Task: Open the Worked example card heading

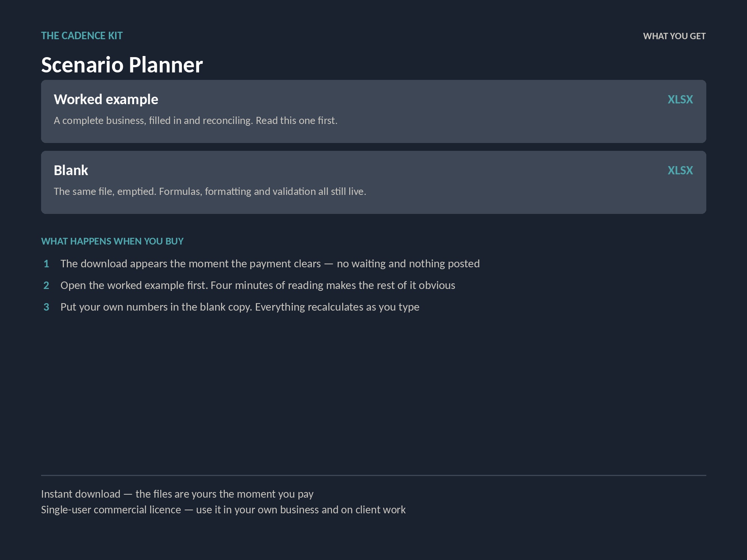Action: pyautogui.click(x=106, y=100)
